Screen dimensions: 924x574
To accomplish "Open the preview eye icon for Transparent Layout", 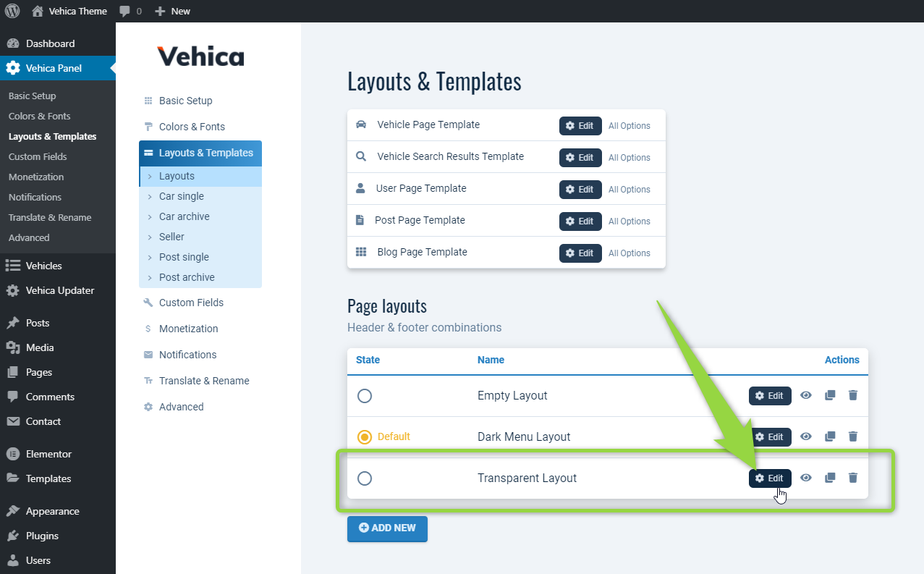I will pyautogui.click(x=805, y=478).
